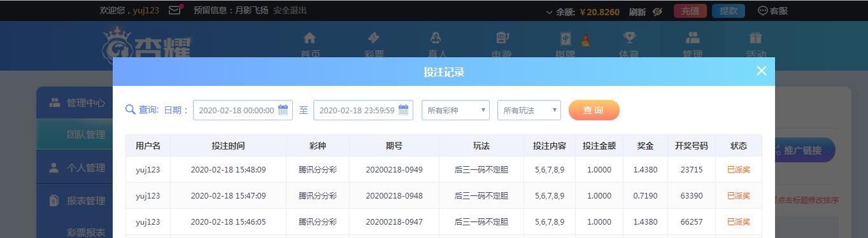Select period number 20200218-0949
This screenshot has height=238, width=868.
point(394,170)
